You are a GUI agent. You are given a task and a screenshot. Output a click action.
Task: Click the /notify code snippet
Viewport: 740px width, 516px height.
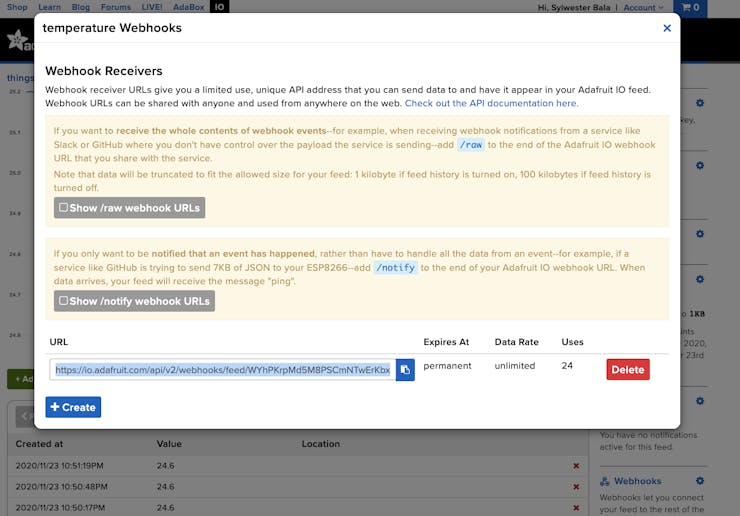pyautogui.click(x=395, y=267)
